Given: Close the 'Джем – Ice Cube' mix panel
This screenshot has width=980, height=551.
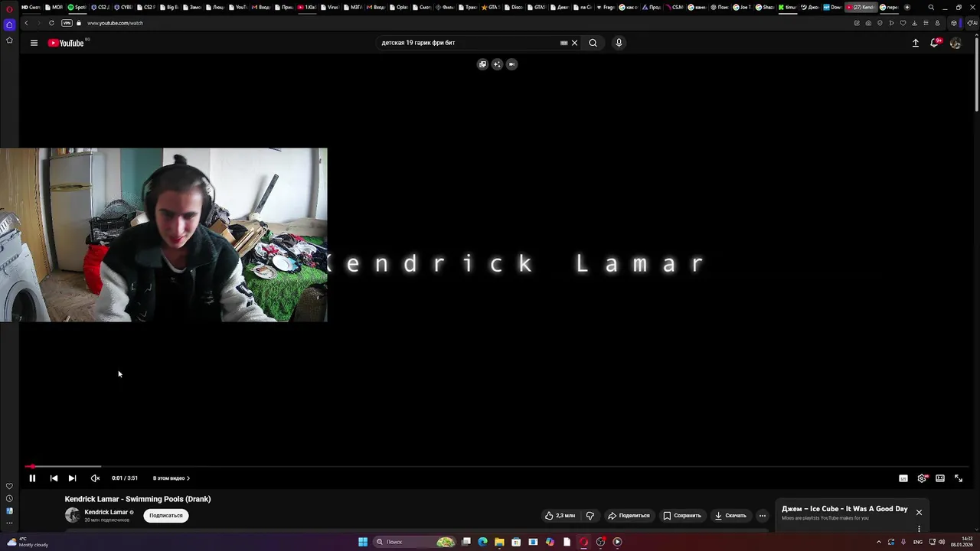Looking at the screenshot, I should (919, 512).
